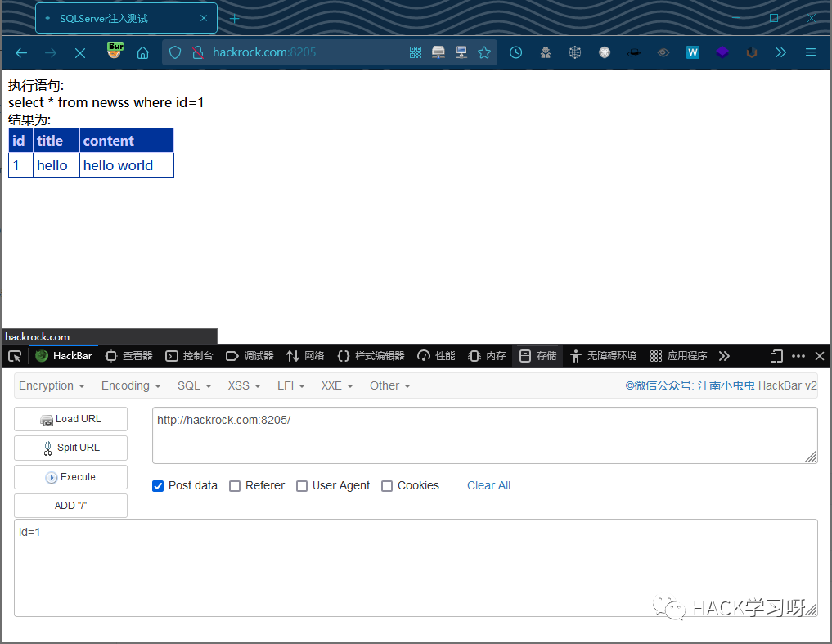Expand the SQL dropdown
832x644 pixels.
pyautogui.click(x=194, y=386)
